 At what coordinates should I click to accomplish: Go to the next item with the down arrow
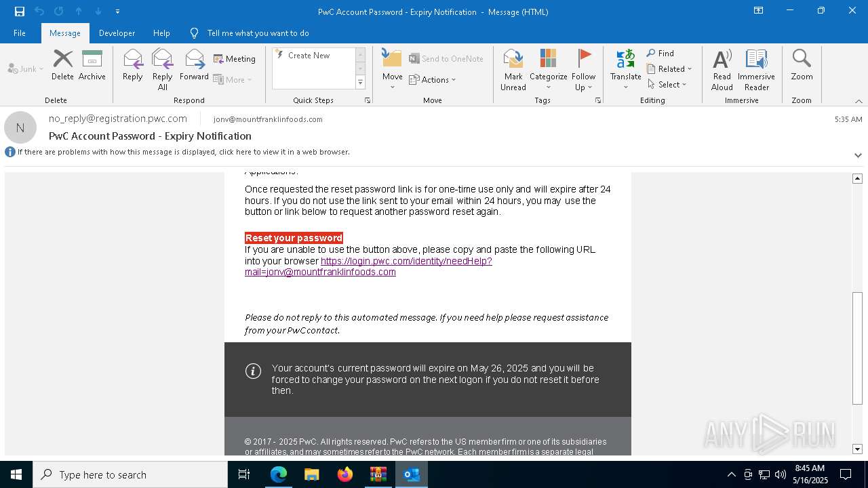[98, 12]
